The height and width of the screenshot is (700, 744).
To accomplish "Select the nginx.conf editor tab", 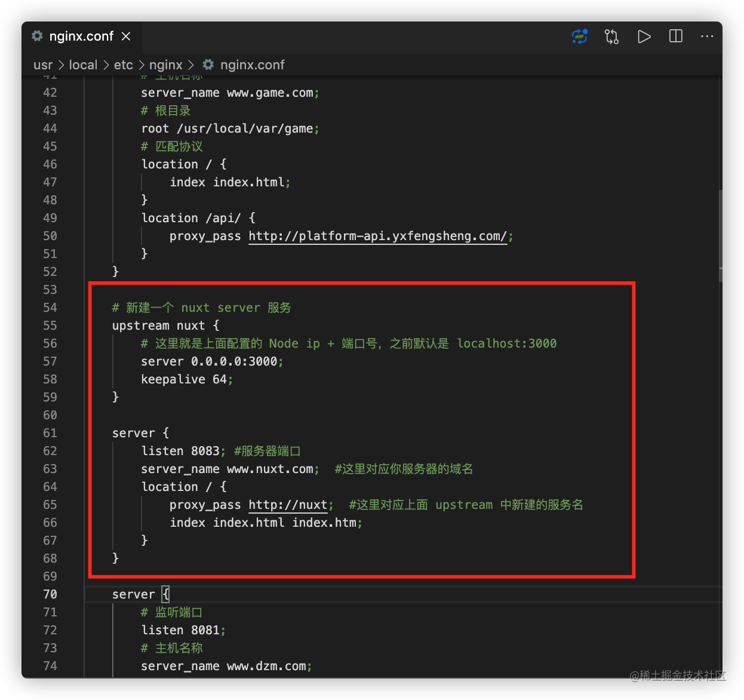I will [x=82, y=36].
